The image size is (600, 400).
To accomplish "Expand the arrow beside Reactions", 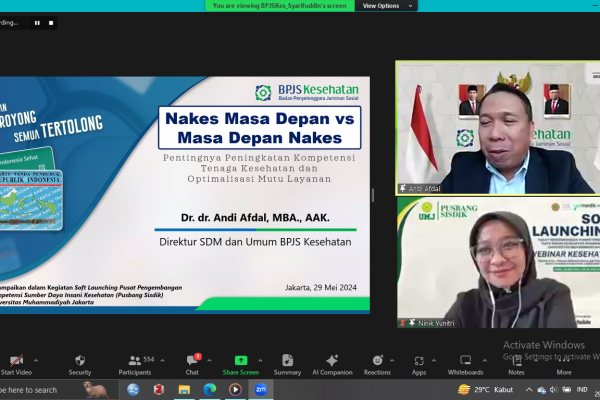I will click(x=392, y=361).
